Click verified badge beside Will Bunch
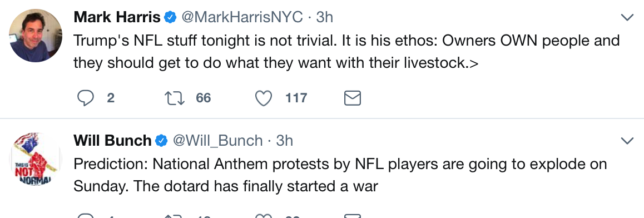This screenshot has height=218, width=644. [x=161, y=141]
